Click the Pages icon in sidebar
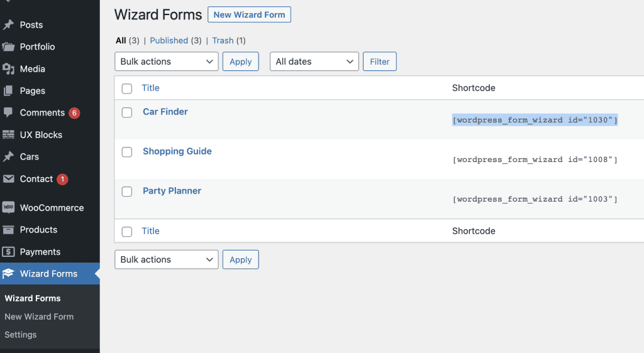Screen dimensions: 644x353 pos(8,90)
